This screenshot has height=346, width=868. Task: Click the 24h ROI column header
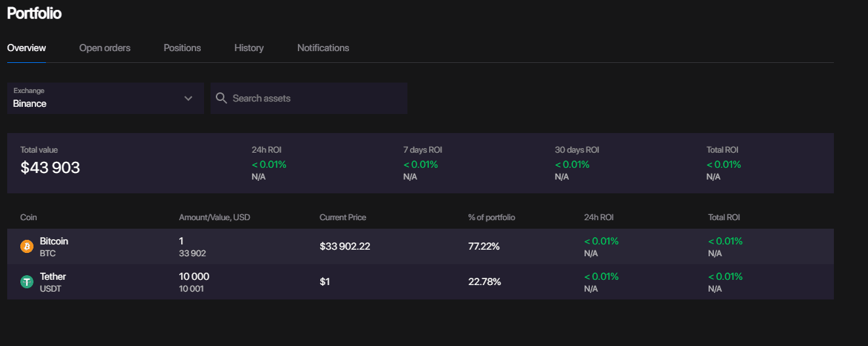pyautogui.click(x=599, y=218)
